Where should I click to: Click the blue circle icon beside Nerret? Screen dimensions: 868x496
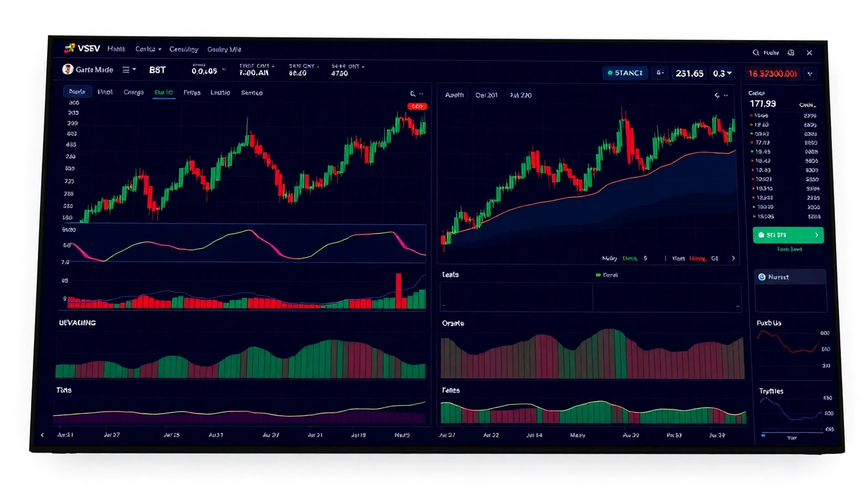(x=761, y=277)
